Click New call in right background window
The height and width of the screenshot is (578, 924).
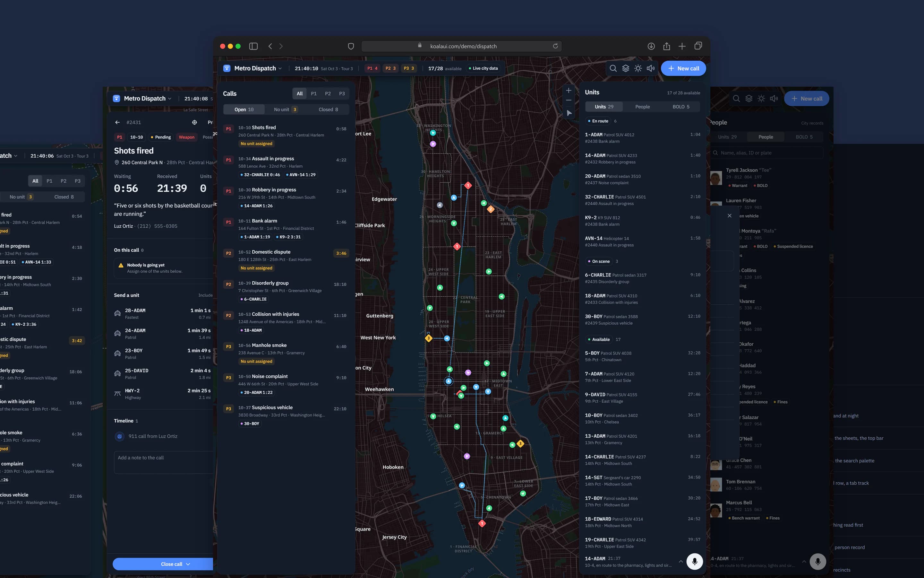806,99
